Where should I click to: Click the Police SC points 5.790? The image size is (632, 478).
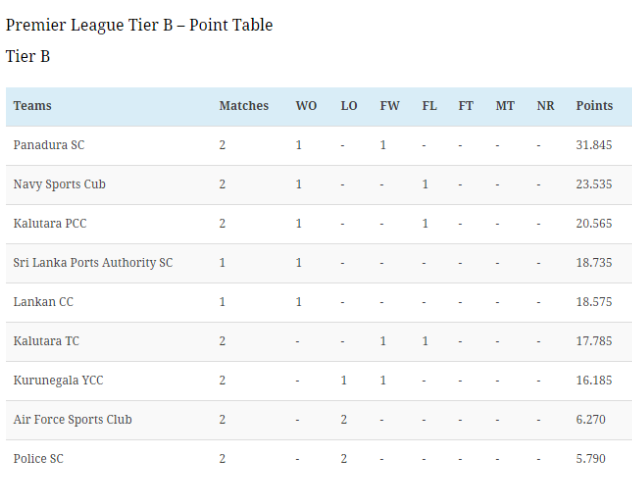pyautogui.click(x=590, y=459)
